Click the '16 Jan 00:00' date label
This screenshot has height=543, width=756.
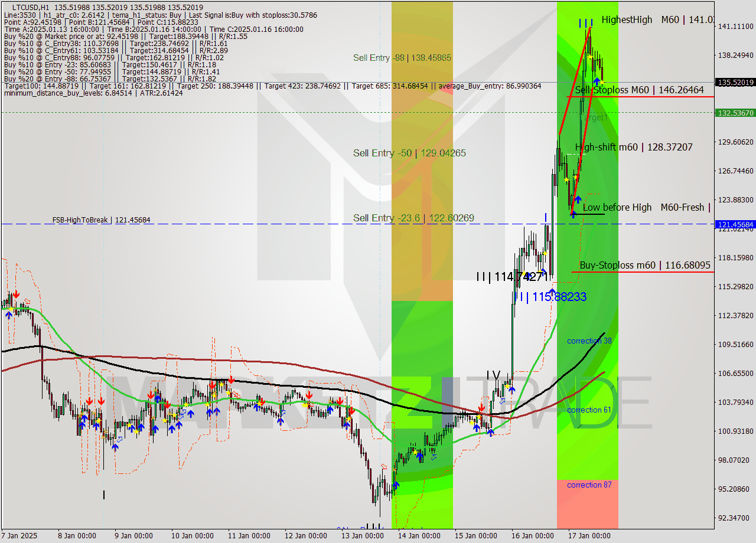point(532,536)
